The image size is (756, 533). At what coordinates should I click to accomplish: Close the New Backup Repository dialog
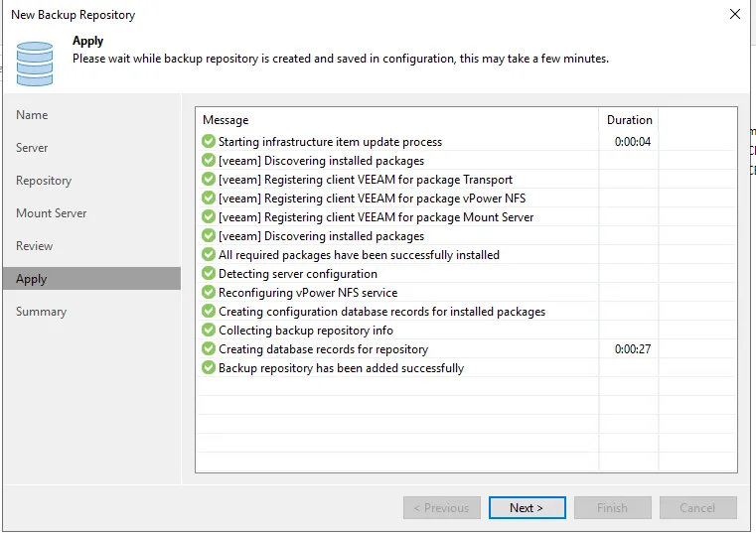click(734, 15)
